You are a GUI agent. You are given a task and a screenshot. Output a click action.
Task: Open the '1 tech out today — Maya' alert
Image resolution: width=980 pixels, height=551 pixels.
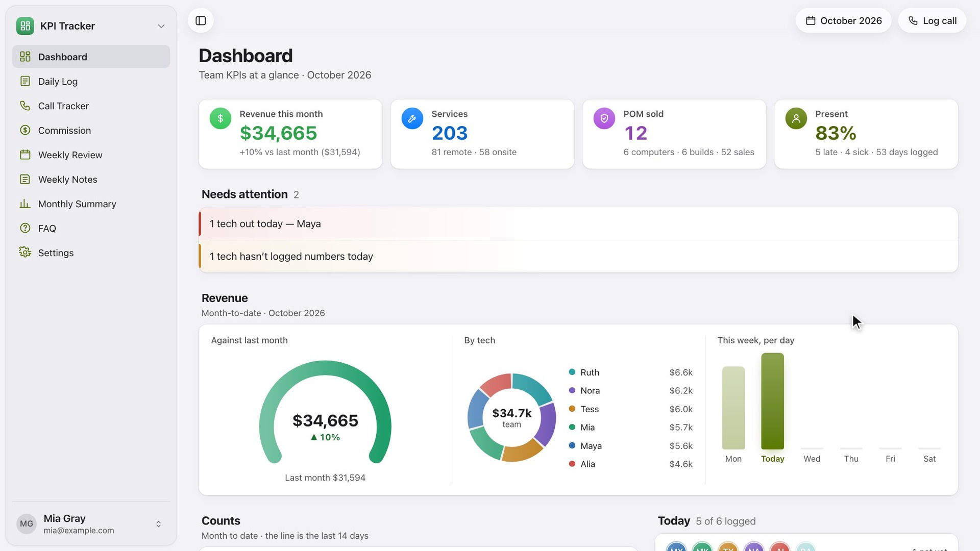pyautogui.click(x=578, y=223)
